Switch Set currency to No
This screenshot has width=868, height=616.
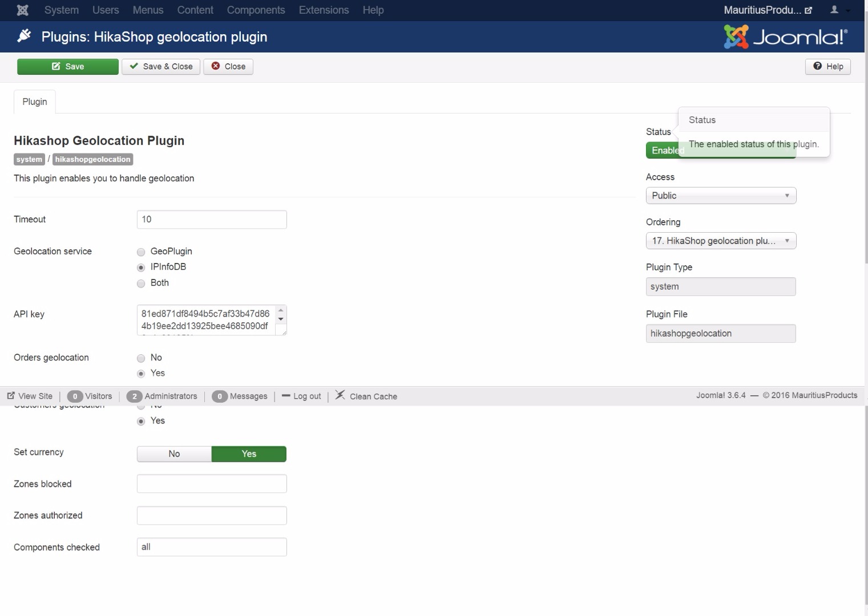pyautogui.click(x=174, y=454)
